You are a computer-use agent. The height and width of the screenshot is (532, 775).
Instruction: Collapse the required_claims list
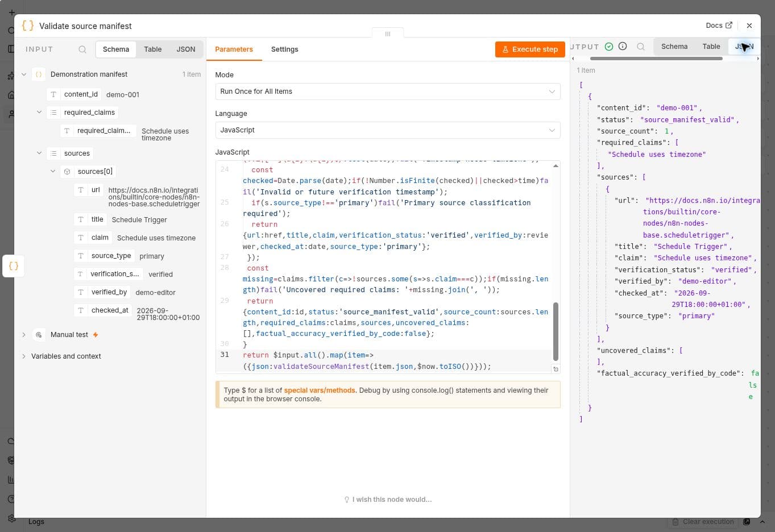(x=39, y=113)
